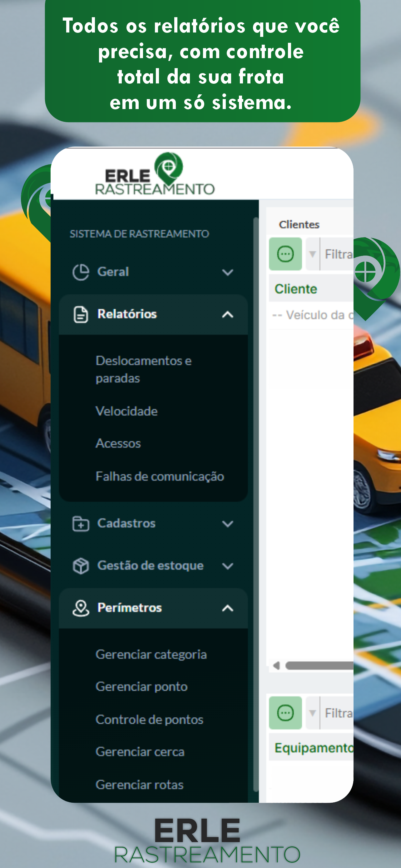The image size is (401, 868).
Task: Collapse the Perímetros section chevron
Action: click(228, 608)
